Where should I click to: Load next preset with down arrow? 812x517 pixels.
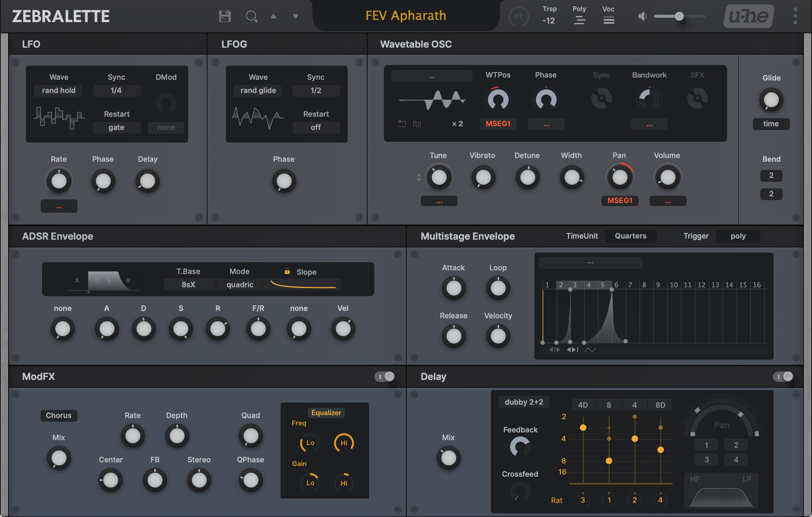295,16
